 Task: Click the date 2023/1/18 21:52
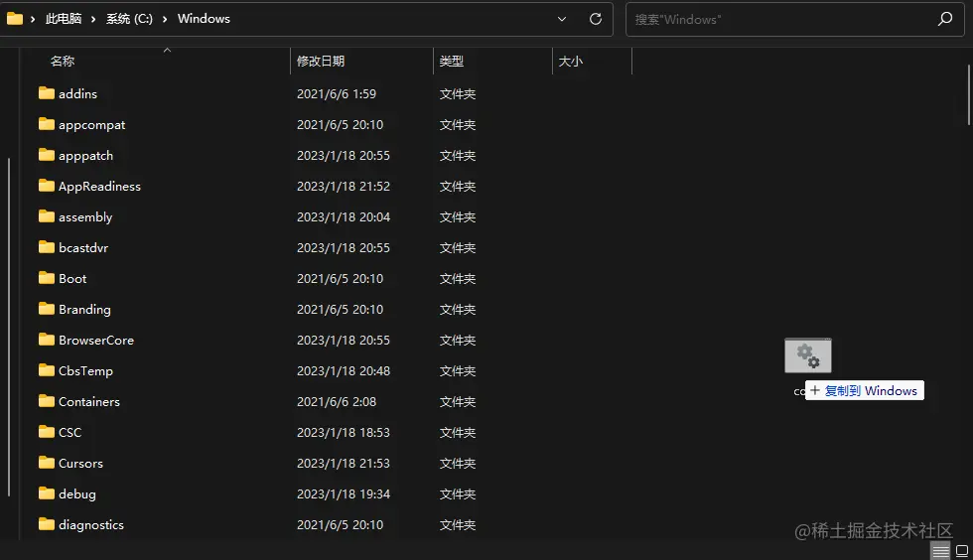[x=344, y=187]
